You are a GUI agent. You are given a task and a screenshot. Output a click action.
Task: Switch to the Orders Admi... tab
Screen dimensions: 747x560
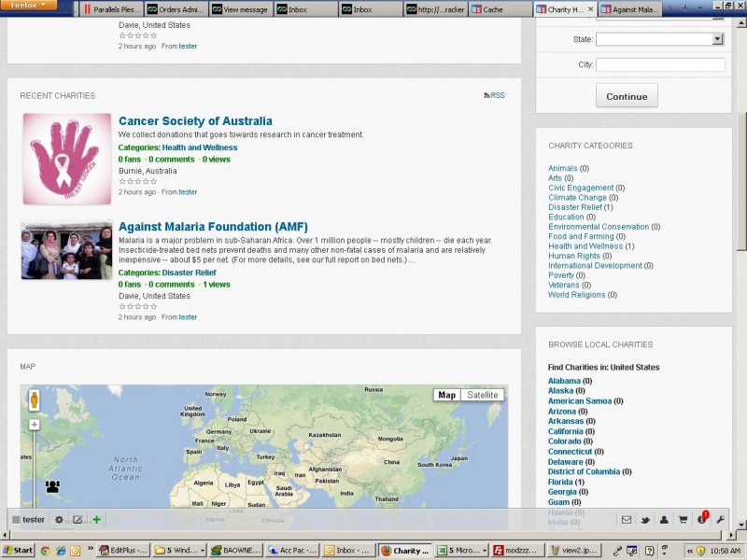coord(176,9)
